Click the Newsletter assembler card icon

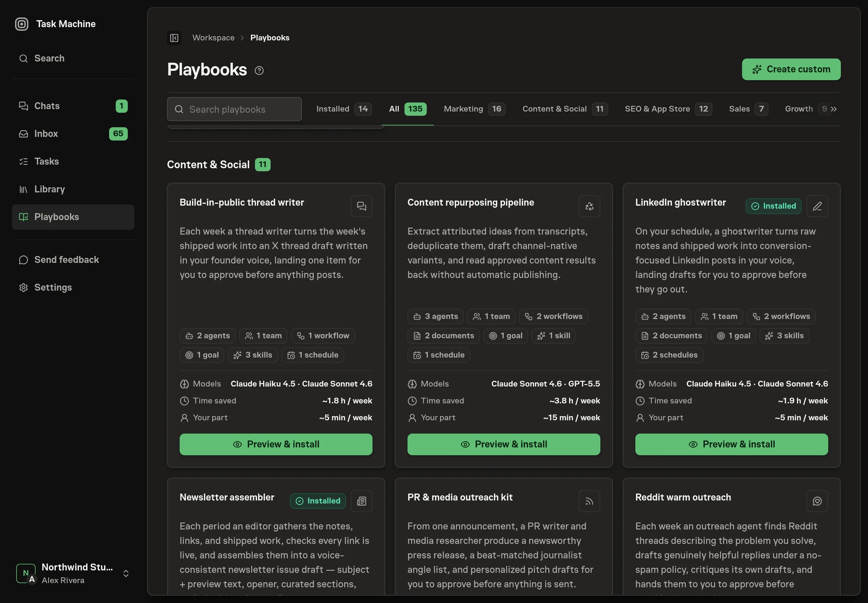(361, 500)
